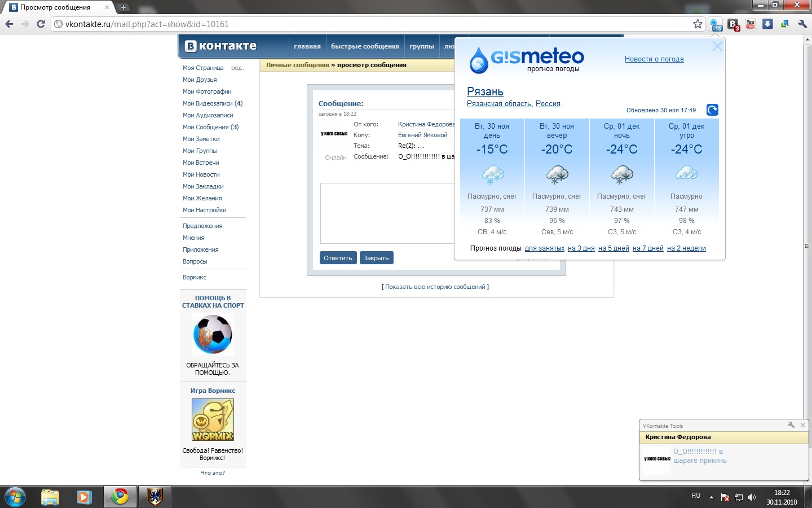Open the на 3 дня forecast
Screen dimensions: 812x508
click(x=581, y=248)
